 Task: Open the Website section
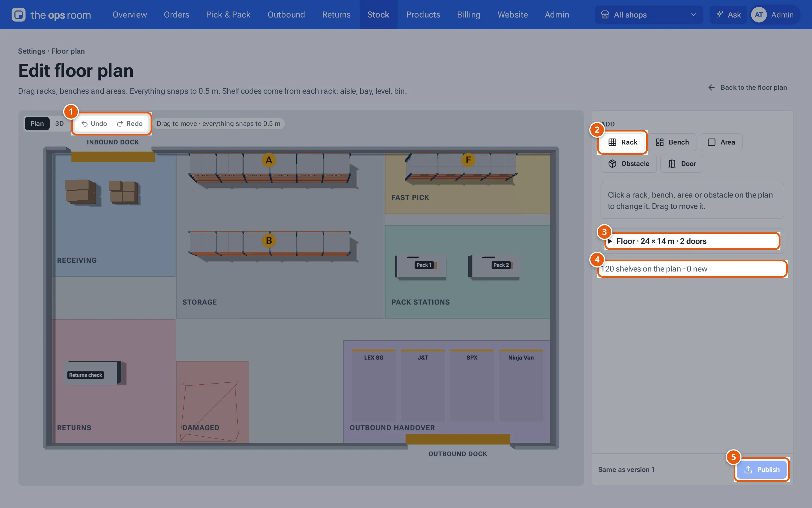(x=512, y=15)
